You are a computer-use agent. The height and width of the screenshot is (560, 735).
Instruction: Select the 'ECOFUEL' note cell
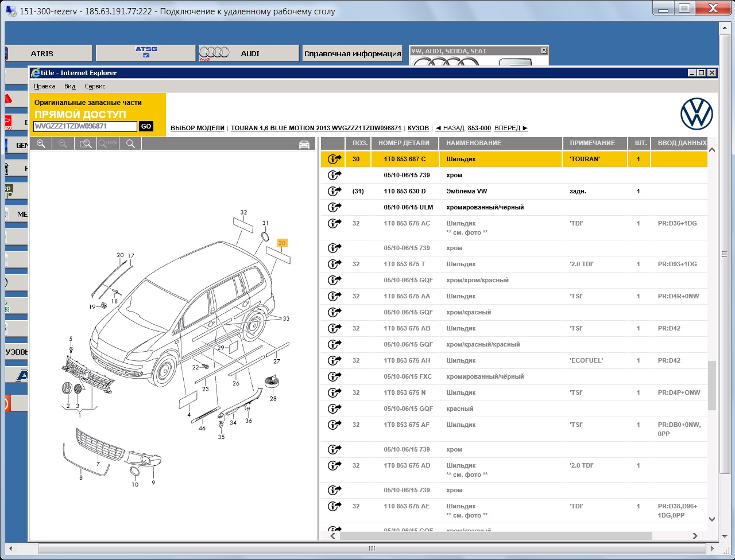pos(586,360)
